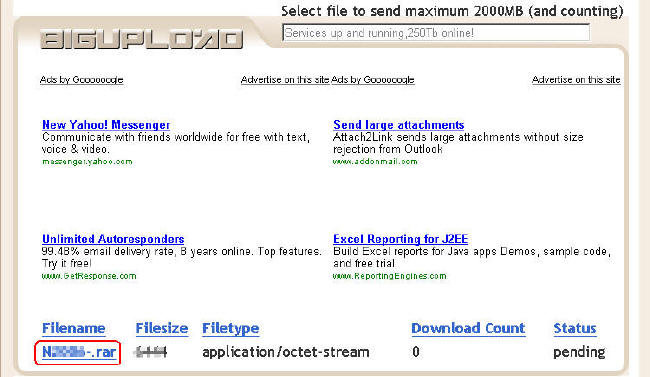Sort by the Status column header

pyautogui.click(x=575, y=328)
